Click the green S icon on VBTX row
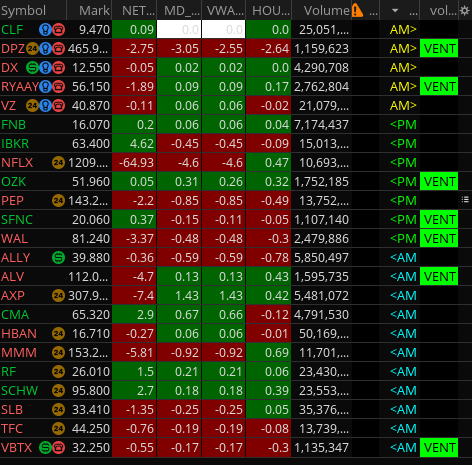Viewport: 472px width, 465px height. click(45, 448)
